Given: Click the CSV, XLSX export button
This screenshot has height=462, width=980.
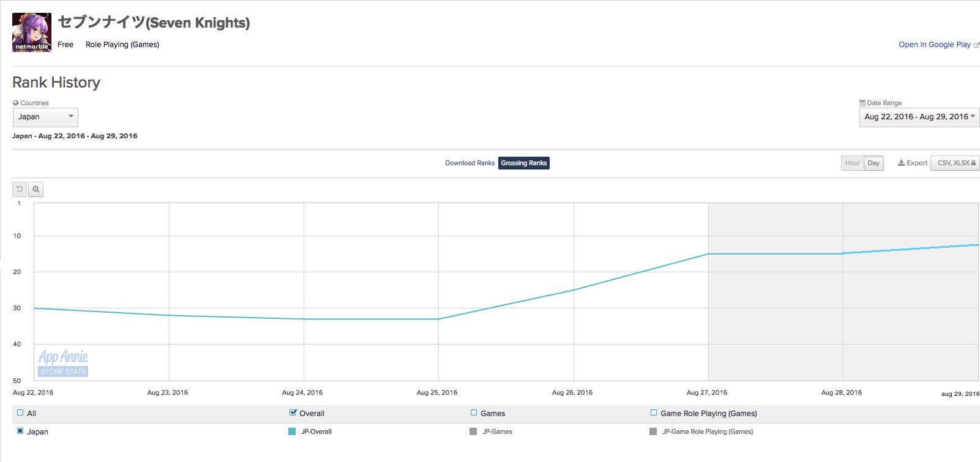Looking at the screenshot, I should (x=955, y=163).
